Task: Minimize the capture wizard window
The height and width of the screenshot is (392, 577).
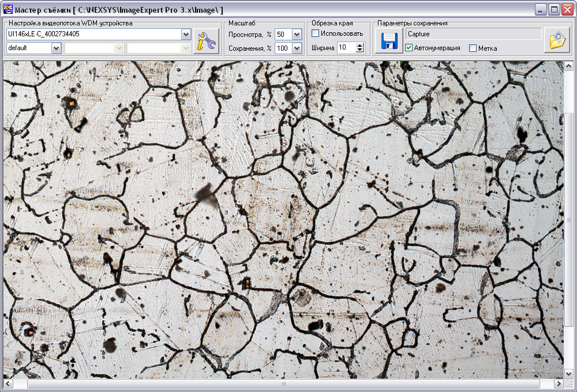Action: pos(541,10)
